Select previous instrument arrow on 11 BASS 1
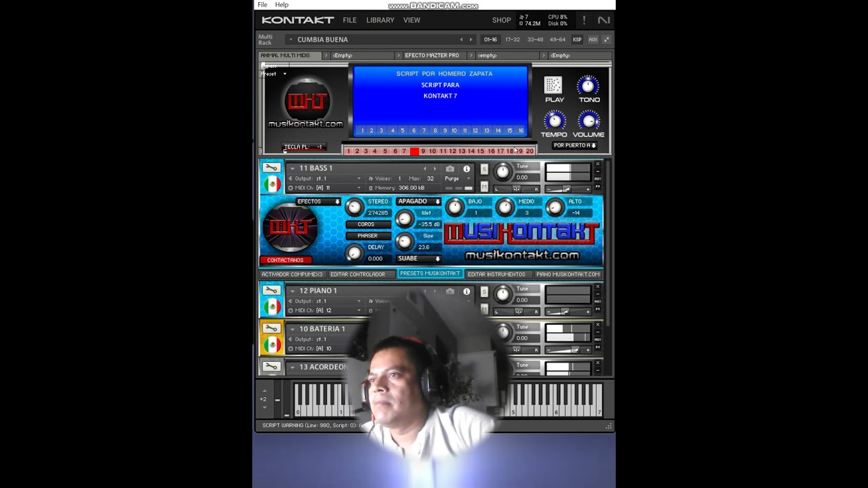Image resolution: width=868 pixels, height=488 pixels. 425,169
